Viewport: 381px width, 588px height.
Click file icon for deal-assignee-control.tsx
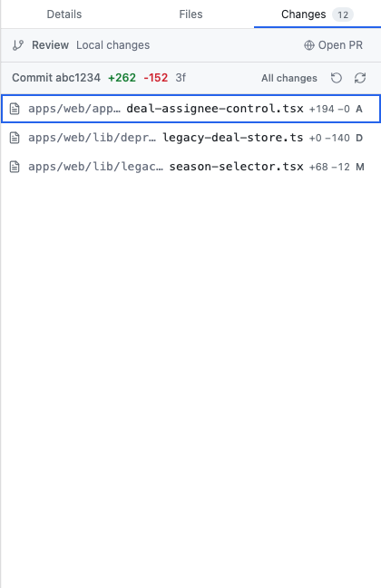click(x=15, y=109)
